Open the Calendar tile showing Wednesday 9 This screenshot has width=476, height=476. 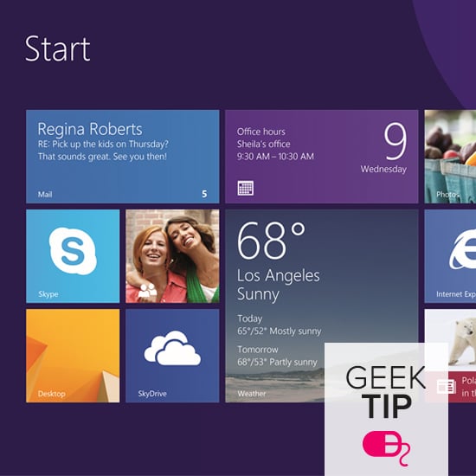click(322, 157)
